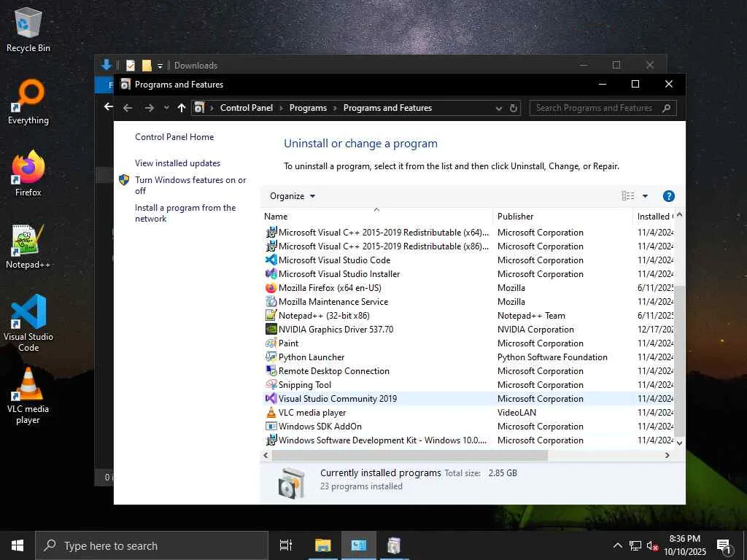Screen dimensions: 747x560
Task: Click the Control Panel taskbar button
Action: click(359, 545)
